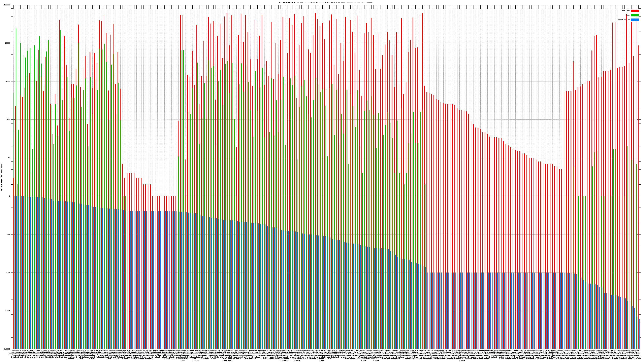
Task: Click the 1 y-axis tick label
Action: pyautogui.click(x=10, y=196)
